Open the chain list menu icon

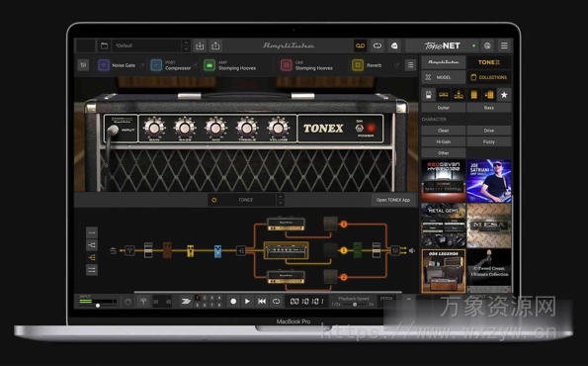pyautogui.click(x=411, y=65)
